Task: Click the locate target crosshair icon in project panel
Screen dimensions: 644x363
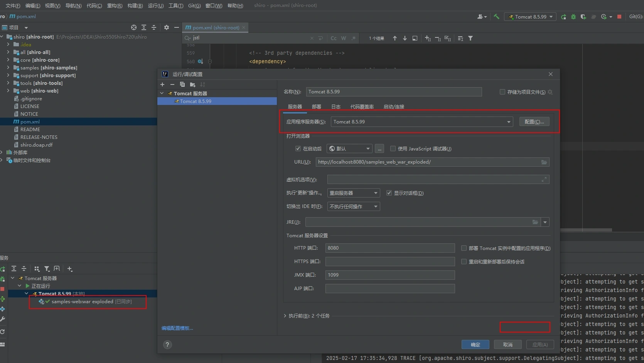Action: [x=134, y=27]
